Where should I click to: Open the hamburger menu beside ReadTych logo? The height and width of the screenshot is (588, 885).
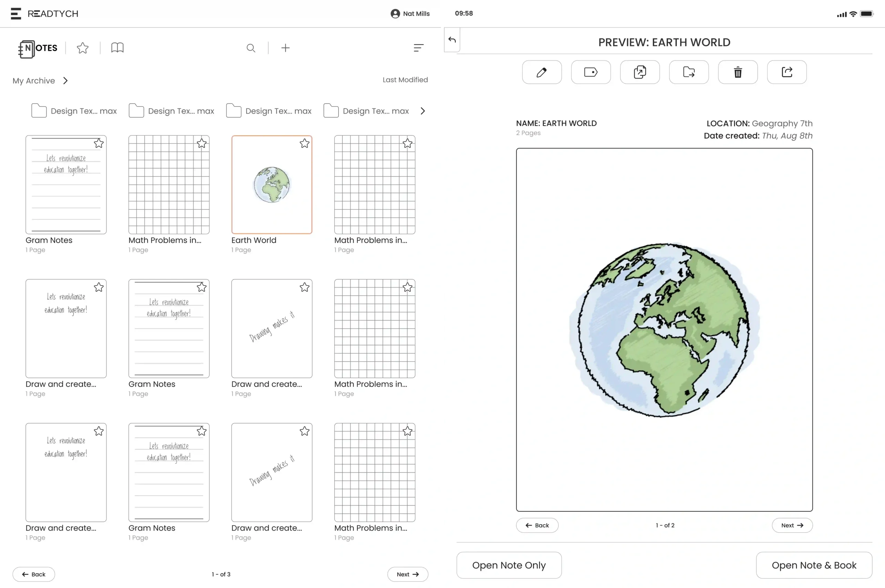point(16,13)
